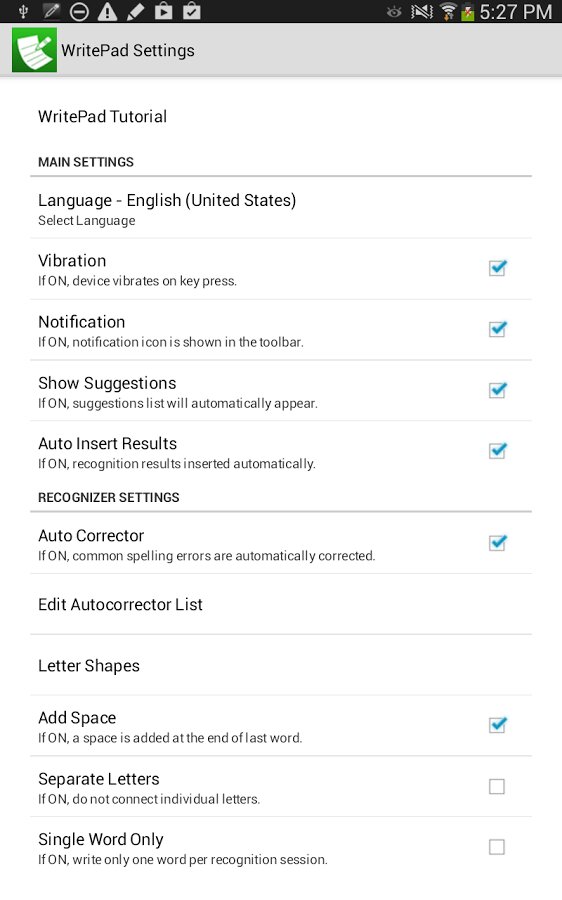Turn on Single Word Only checkbox

pos(497,847)
